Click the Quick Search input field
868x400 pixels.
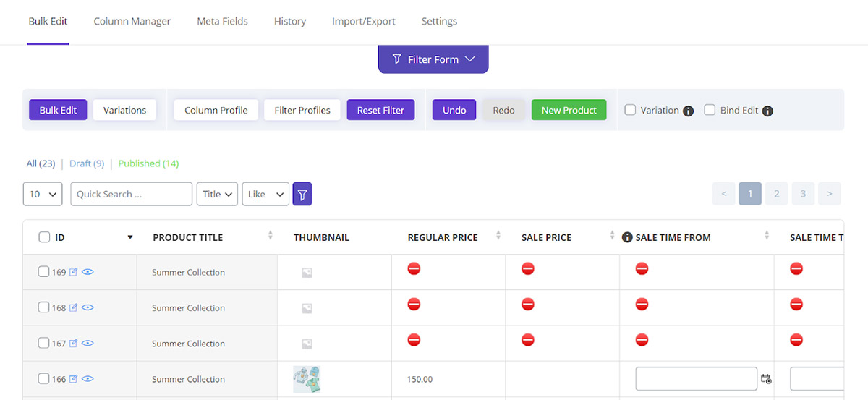[x=132, y=194]
